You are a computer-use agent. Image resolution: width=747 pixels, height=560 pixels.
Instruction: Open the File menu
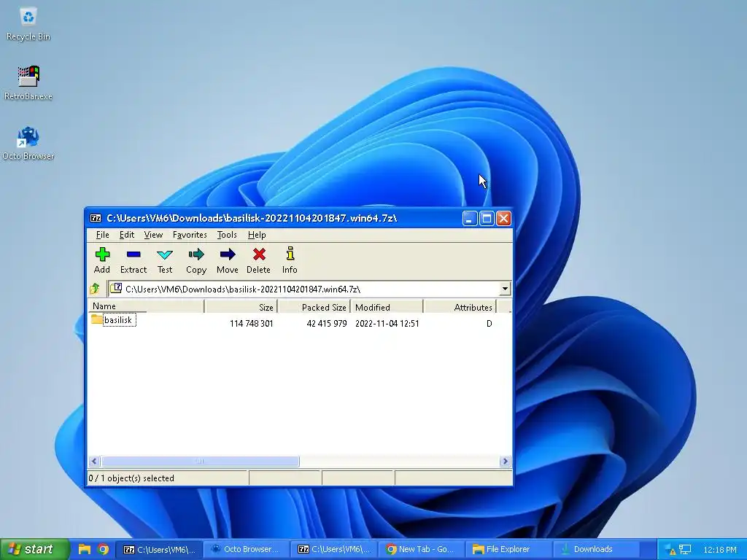(102, 235)
